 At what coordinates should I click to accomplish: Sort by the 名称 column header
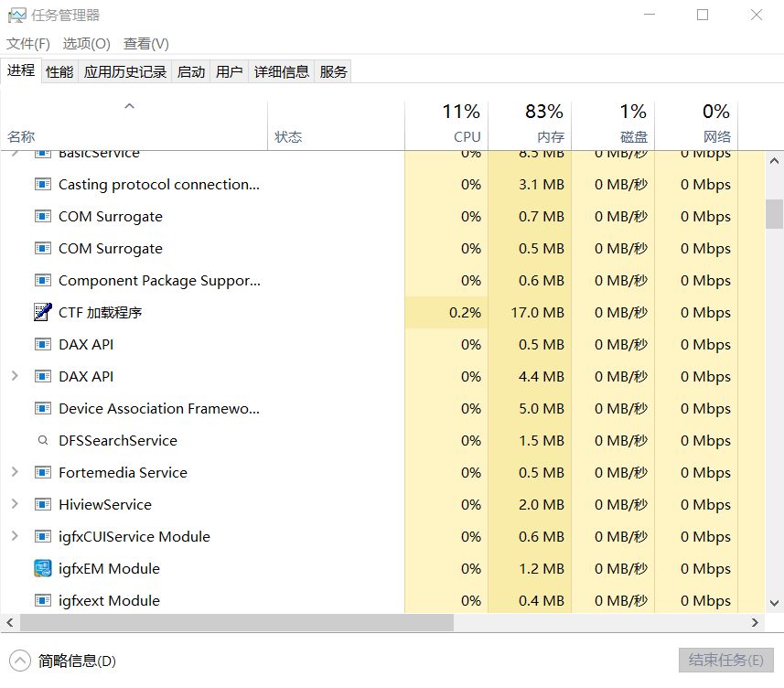tap(134, 125)
